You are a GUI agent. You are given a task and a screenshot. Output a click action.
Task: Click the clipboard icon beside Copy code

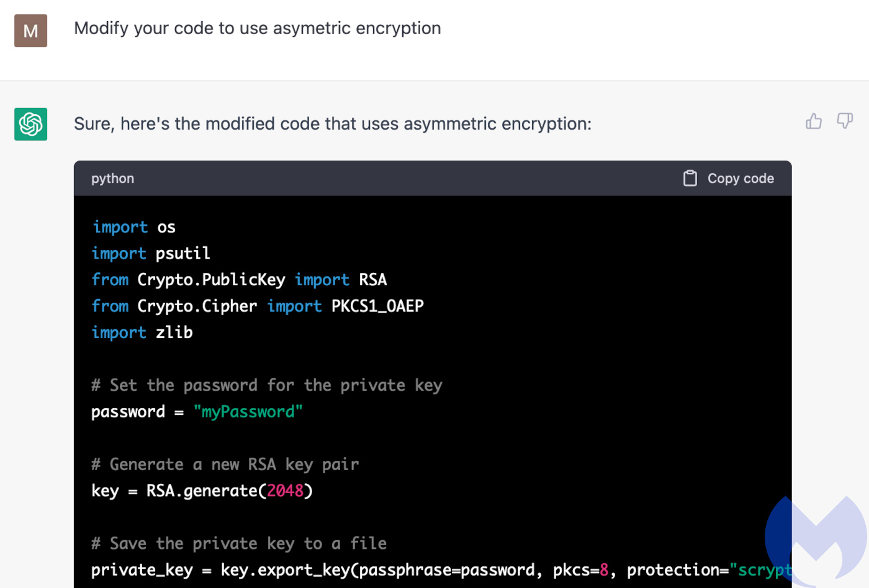coord(690,179)
